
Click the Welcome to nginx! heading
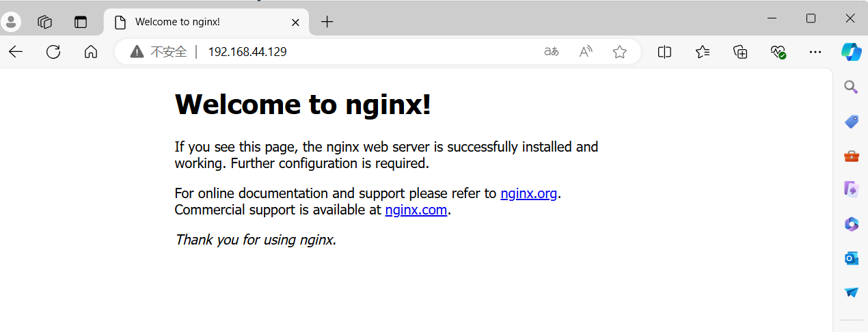point(303,105)
